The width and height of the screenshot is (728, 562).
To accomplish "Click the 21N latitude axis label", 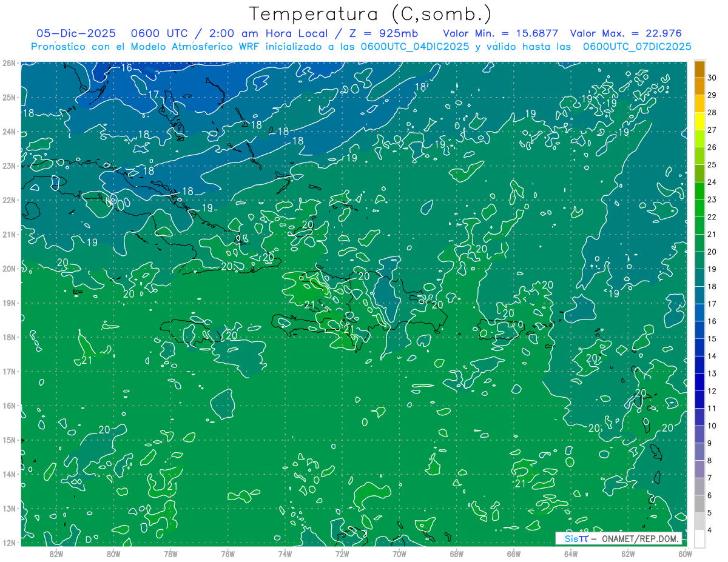I will (9, 235).
